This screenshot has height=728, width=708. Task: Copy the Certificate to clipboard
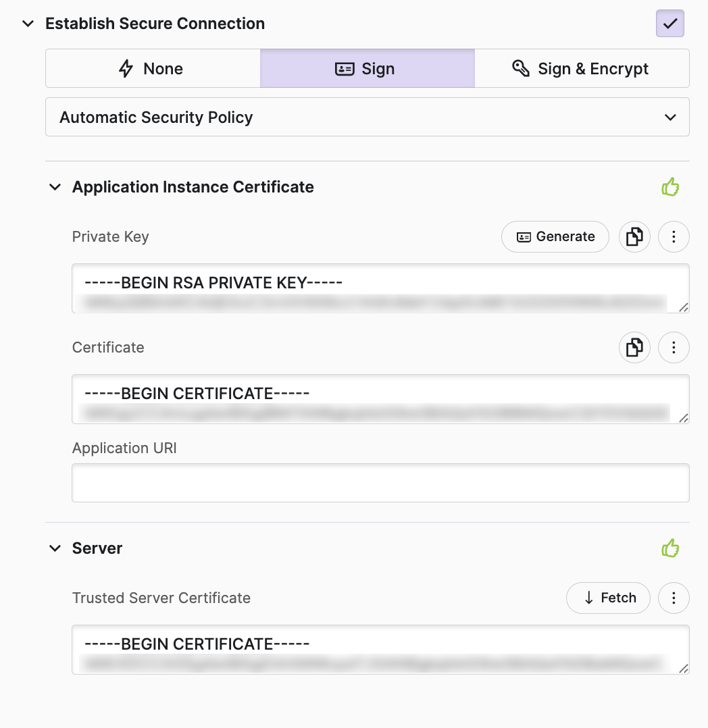[x=634, y=348]
